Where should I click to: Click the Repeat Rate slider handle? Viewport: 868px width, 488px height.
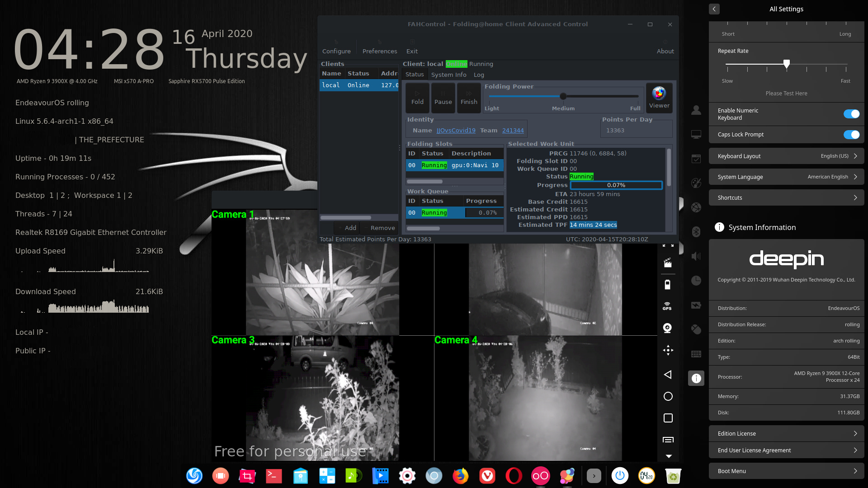point(787,64)
